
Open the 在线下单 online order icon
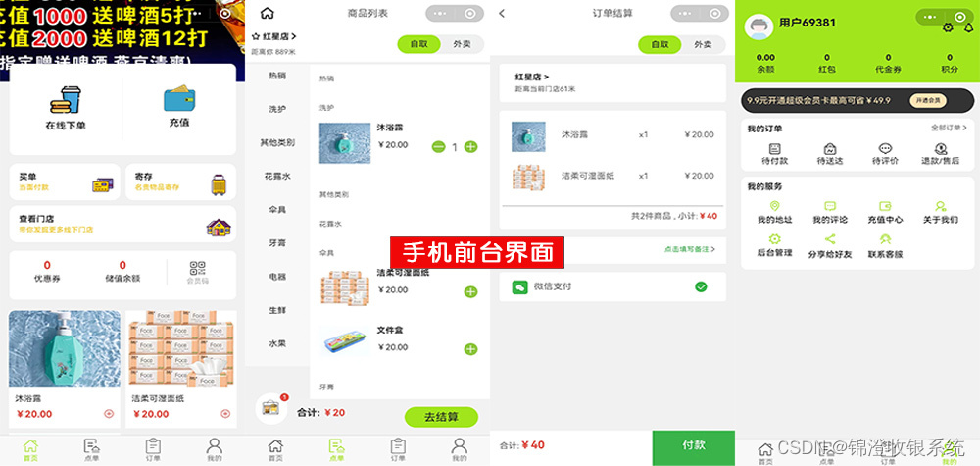pyautogui.click(x=66, y=100)
